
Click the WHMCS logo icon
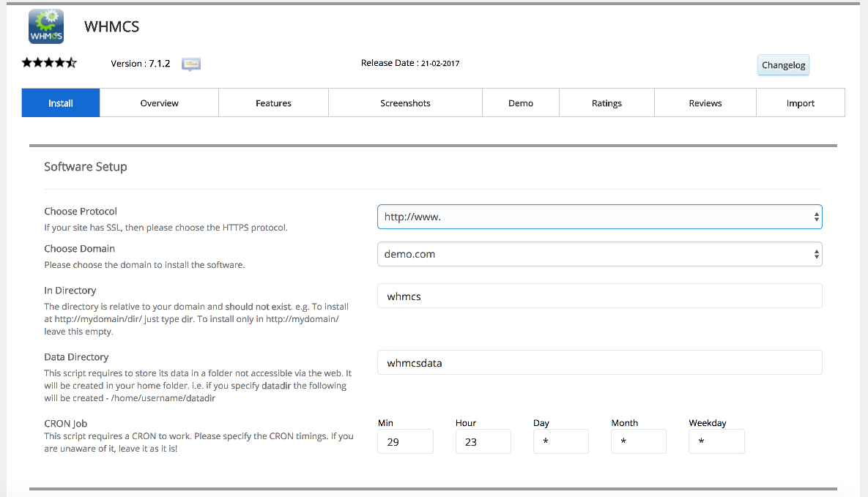[46, 26]
